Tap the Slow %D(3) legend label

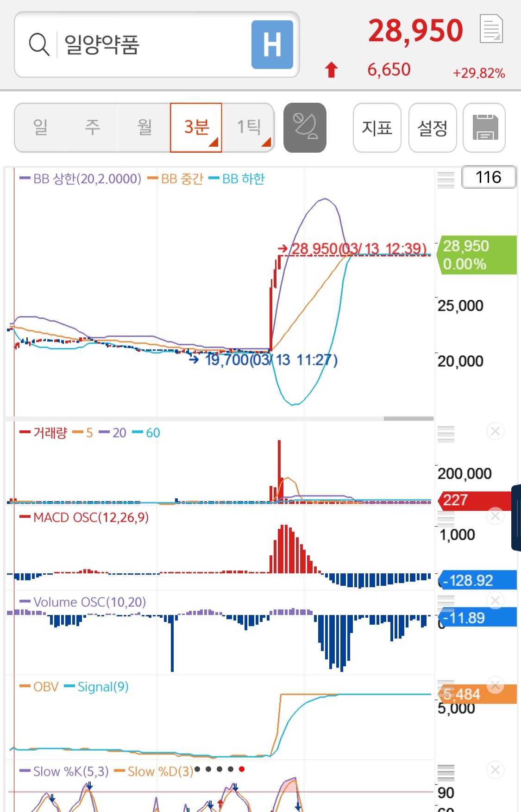[154, 771]
